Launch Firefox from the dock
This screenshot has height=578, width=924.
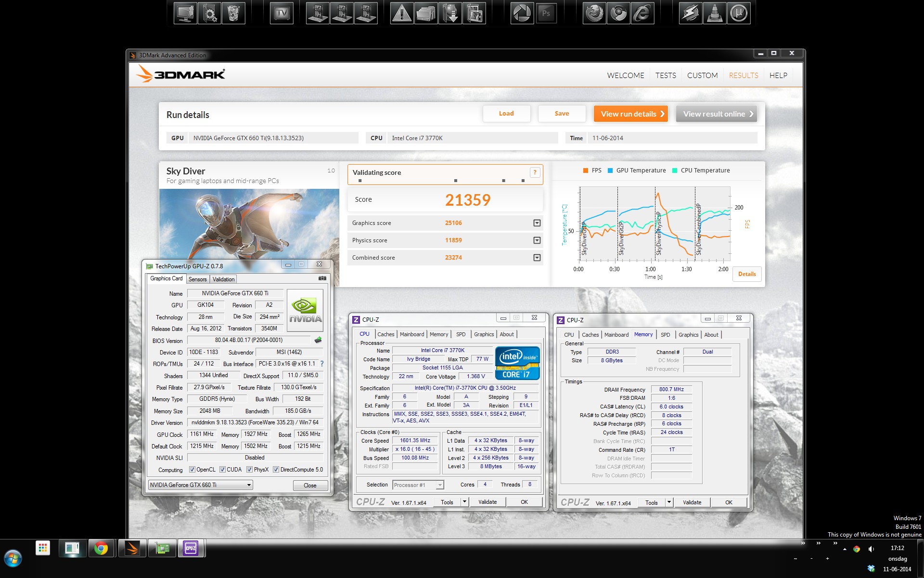[594, 13]
